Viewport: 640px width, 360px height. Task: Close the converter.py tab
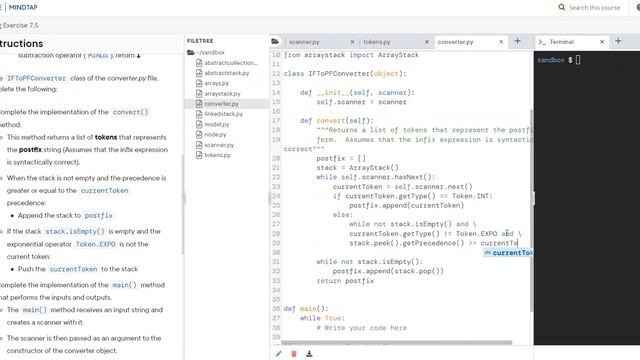(x=501, y=42)
